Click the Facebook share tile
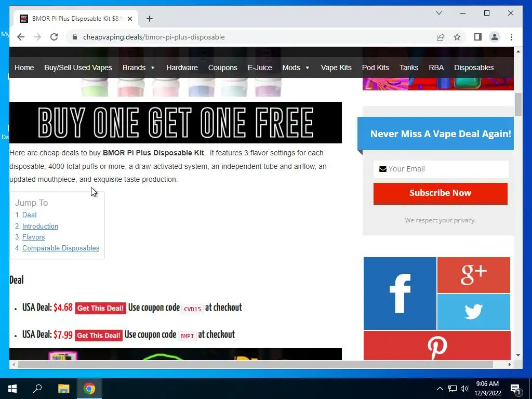The image size is (532, 399). pos(400,294)
